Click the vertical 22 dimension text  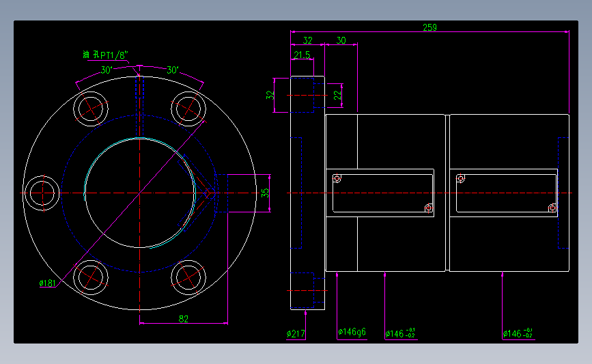click(337, 95)
